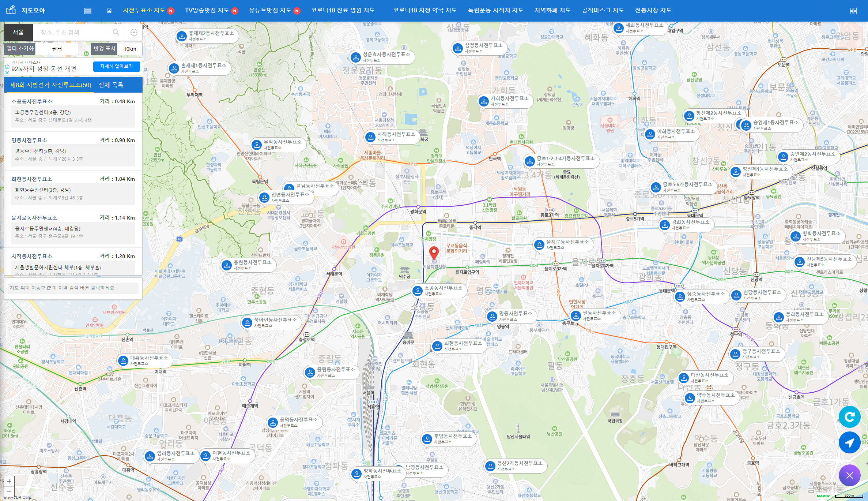Select 명동사전투표소 list entry

click(73, 151)
